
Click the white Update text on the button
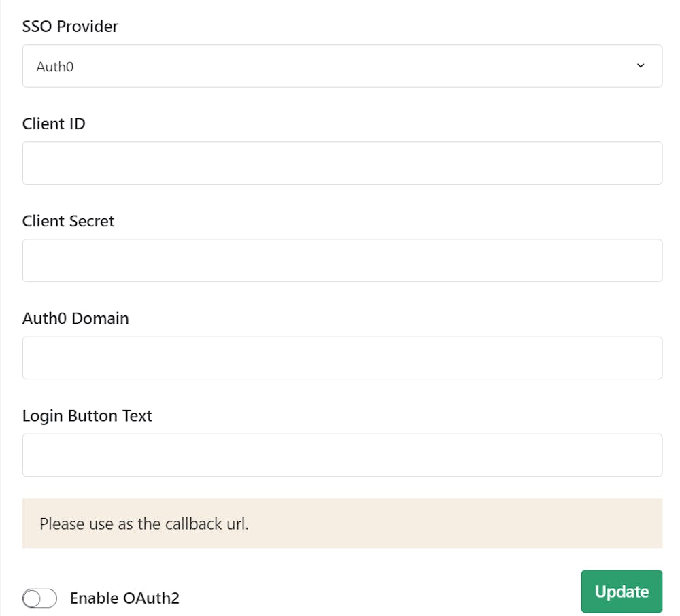622,592
